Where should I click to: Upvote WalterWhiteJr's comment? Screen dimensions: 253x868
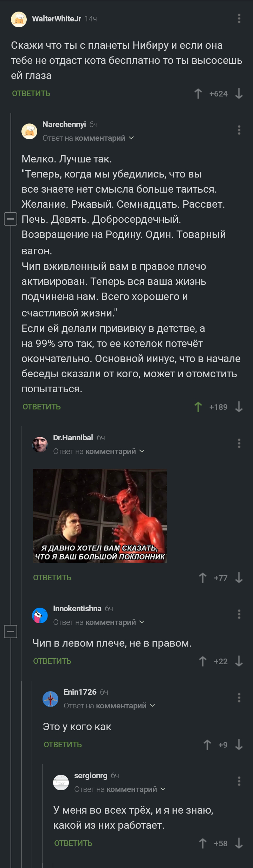point(198,94)
